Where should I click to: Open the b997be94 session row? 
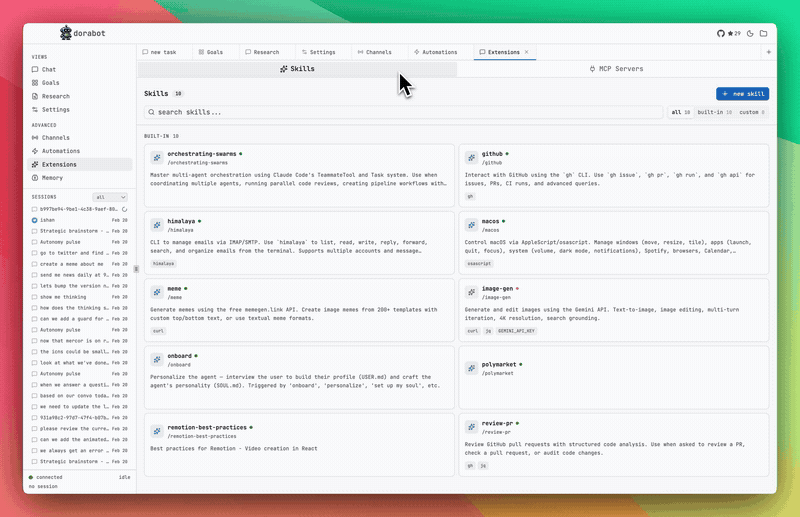pos(80,209)
